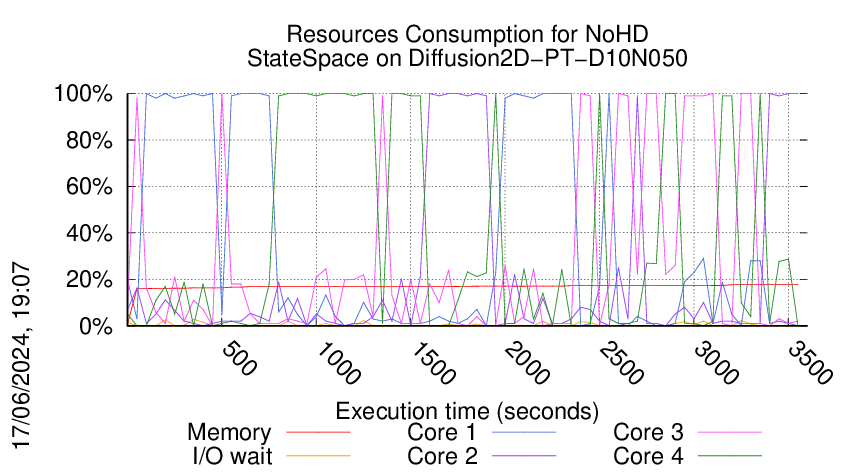Click the 80% y-axis label

tap(89, 140)
